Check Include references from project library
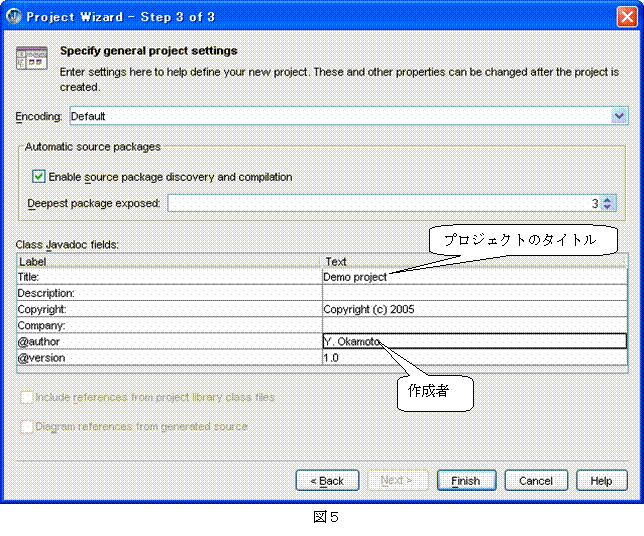 click(26, 397)
